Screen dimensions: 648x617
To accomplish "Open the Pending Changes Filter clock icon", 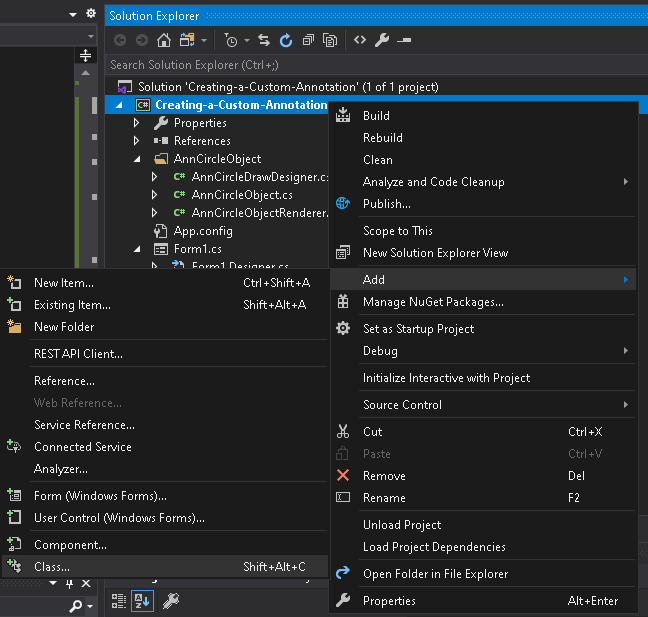I will point(231,40).
